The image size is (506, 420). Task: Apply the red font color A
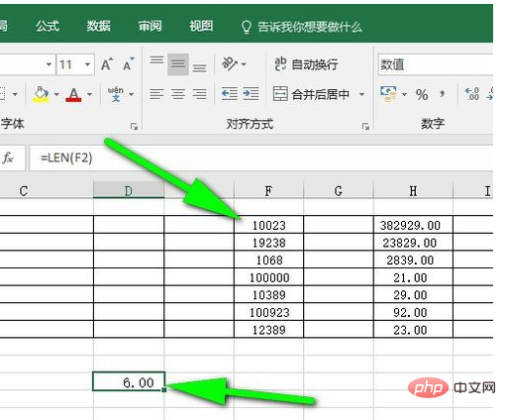pos(73,94)
